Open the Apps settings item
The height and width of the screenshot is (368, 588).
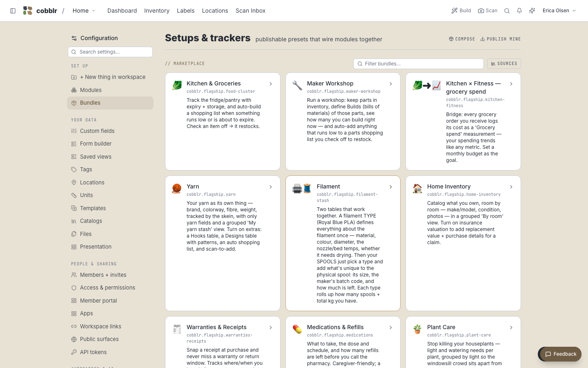[110, 313]
